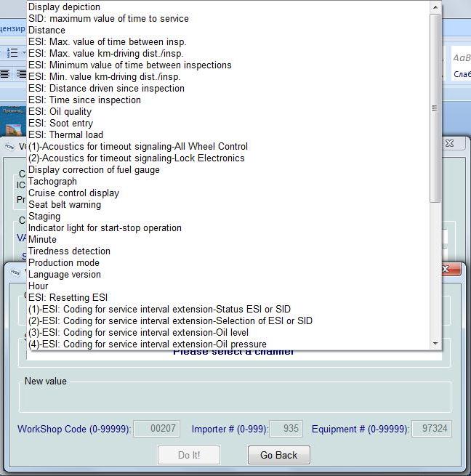Click the channel list scrollbar thumb
The height and width of the screenshot is (476, 471).
tap(435, 108)
